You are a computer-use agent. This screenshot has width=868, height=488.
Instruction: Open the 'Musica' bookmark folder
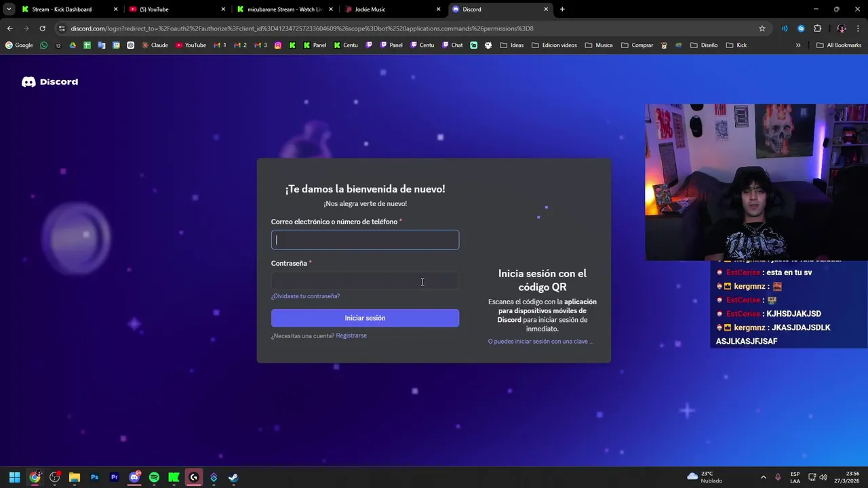click(x=598, y=45)
